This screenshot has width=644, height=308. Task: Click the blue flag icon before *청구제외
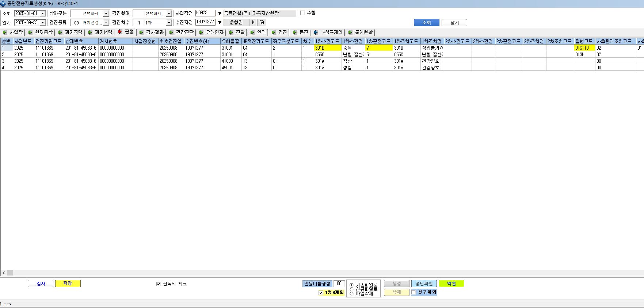tap(316, 32)
